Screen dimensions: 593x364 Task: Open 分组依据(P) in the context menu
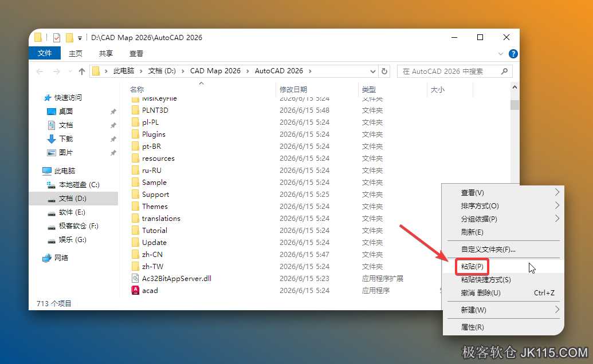[504, 219]
